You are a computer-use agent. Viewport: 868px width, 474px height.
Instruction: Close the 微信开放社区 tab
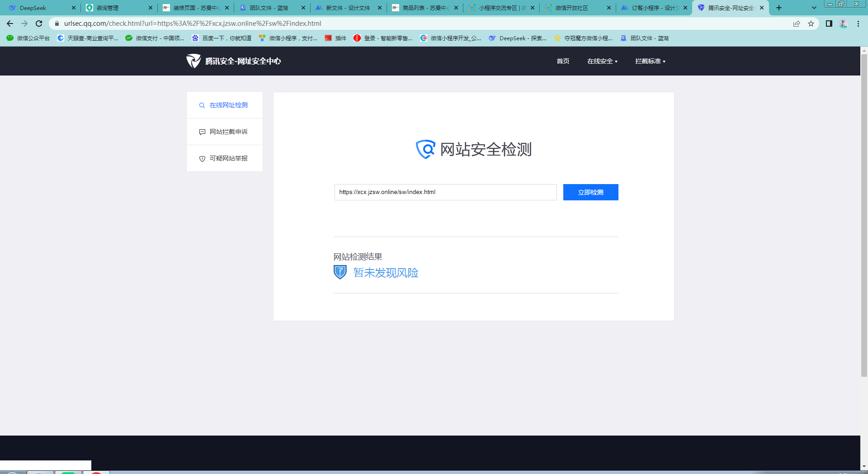[x=609, y=8]
